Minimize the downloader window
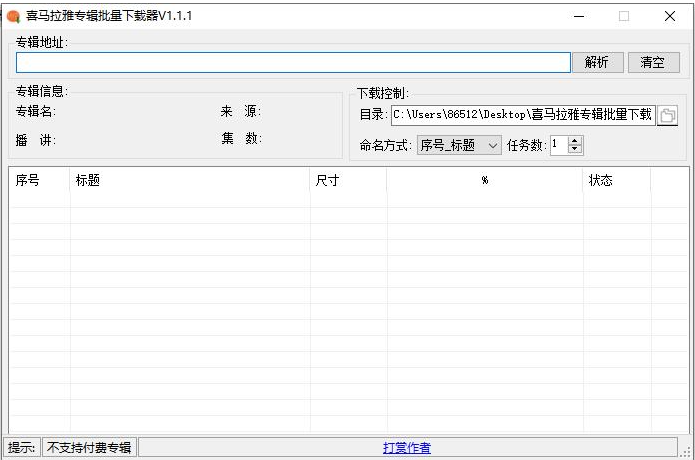 578,16
